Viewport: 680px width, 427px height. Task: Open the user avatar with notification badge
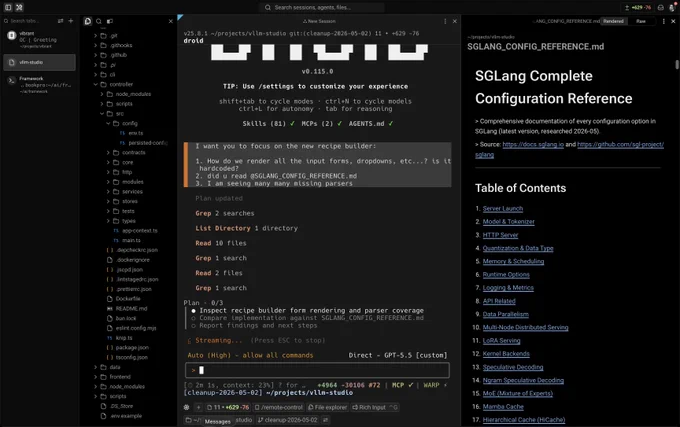(x=673, y=7)
